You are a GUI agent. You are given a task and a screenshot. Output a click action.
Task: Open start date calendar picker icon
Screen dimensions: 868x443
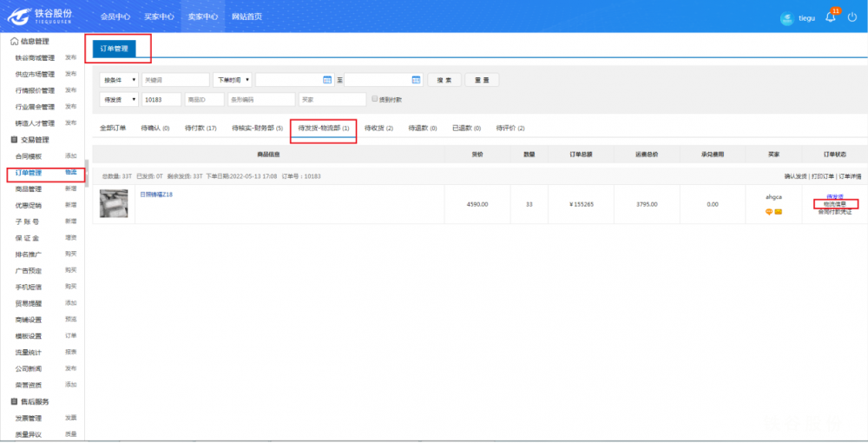pos(327,80)
